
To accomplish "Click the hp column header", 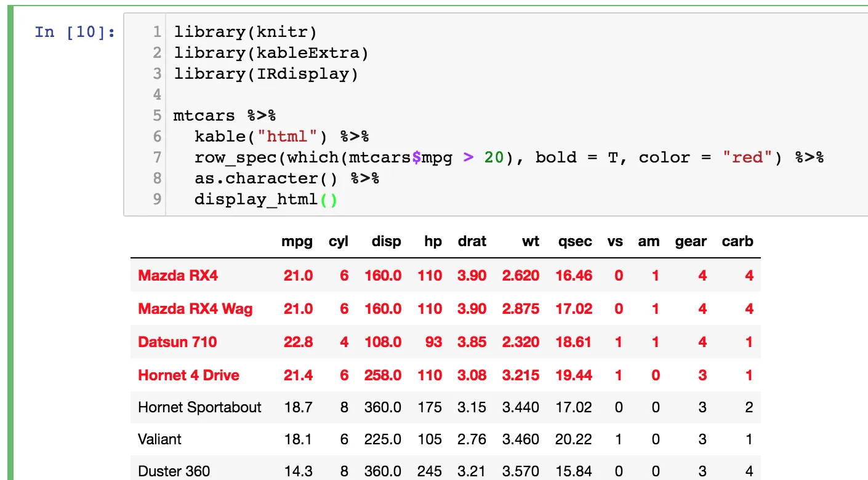I will (x=433, y=242).
